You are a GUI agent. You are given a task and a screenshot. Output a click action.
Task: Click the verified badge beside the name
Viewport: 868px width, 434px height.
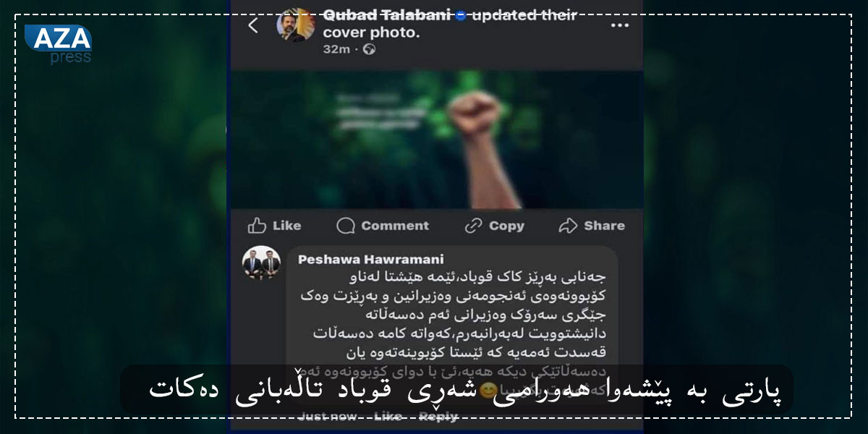pyautogui.click(x=461, y=15)
